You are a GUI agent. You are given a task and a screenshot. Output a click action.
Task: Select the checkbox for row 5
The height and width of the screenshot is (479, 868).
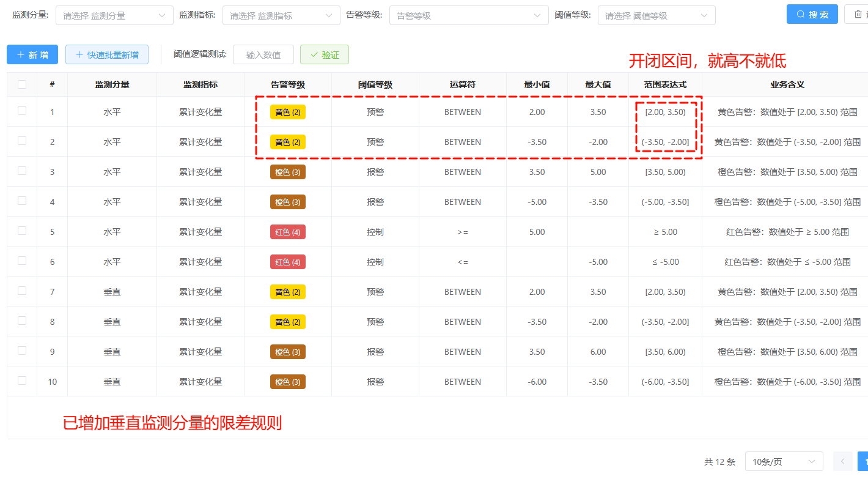pyautogui.click(x=22, y=231)
